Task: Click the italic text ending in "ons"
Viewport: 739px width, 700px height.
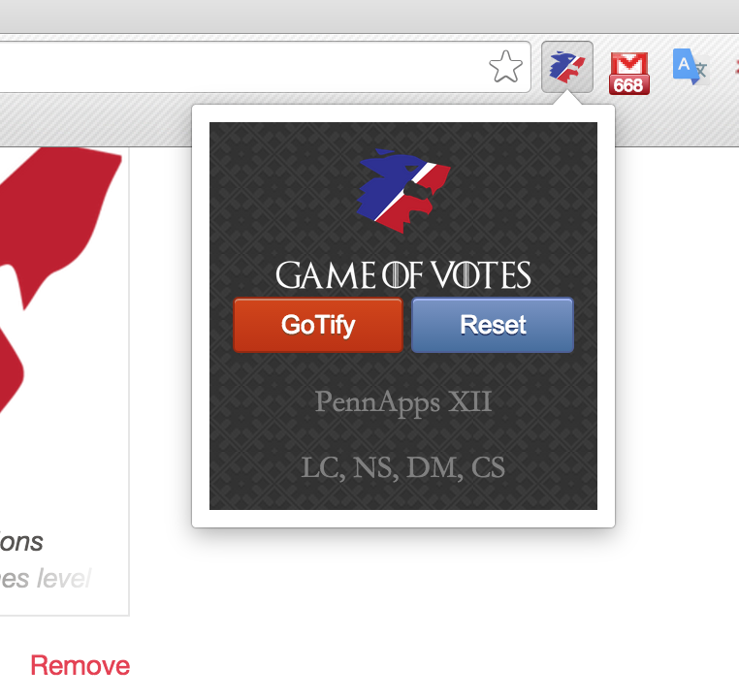Action: point(21,542)
